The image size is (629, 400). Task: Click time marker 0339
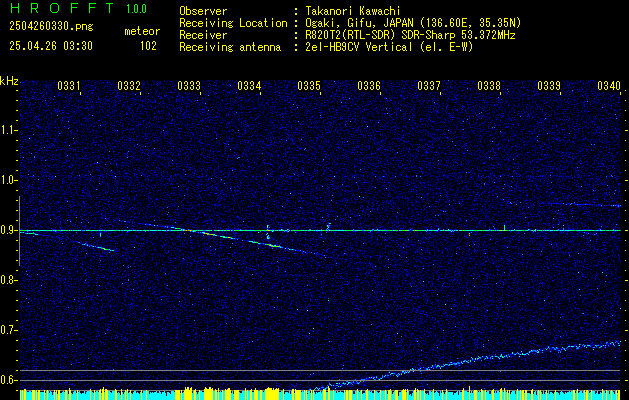[x=548, y=85]
